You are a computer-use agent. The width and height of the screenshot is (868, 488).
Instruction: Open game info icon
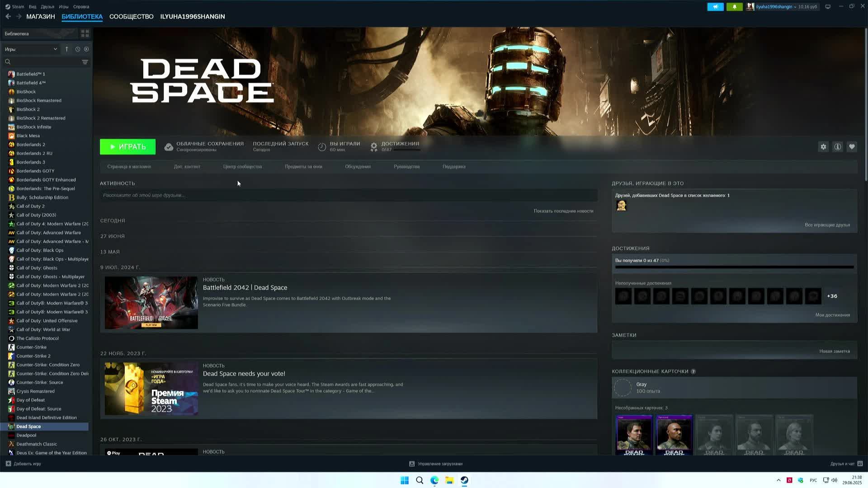tap(838, 147)
